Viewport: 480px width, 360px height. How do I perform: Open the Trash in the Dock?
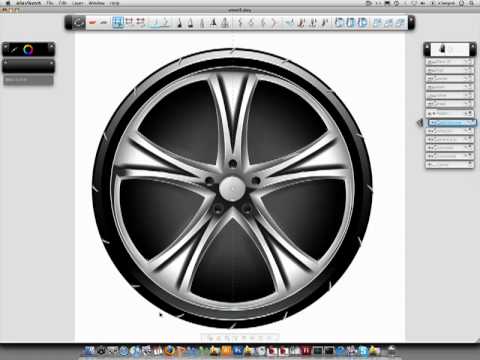point(391,351)
